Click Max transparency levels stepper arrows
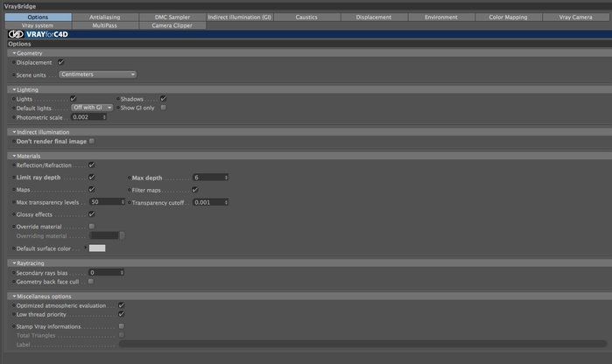Image resolution: width=612 pixels, height=364 pixels. pos(123,202)
